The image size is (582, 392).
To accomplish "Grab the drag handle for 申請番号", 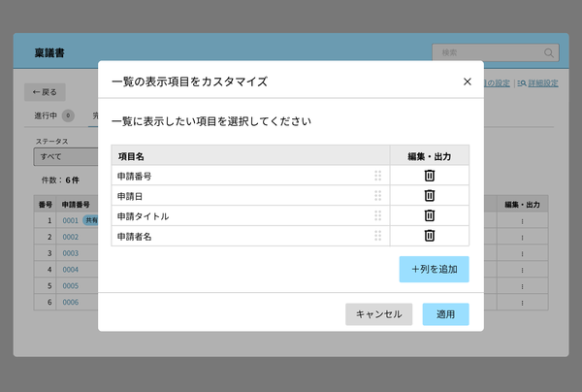I will point(377,176).
